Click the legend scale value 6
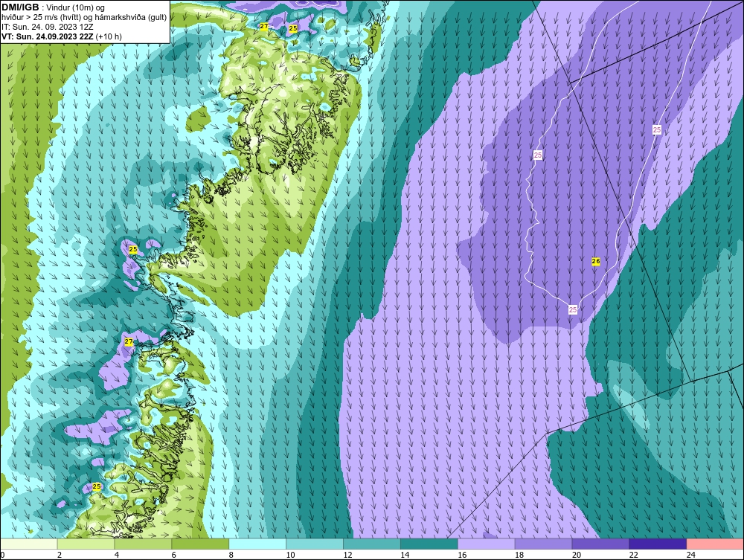Screen dimensions: 744x560 click(173, 555)
